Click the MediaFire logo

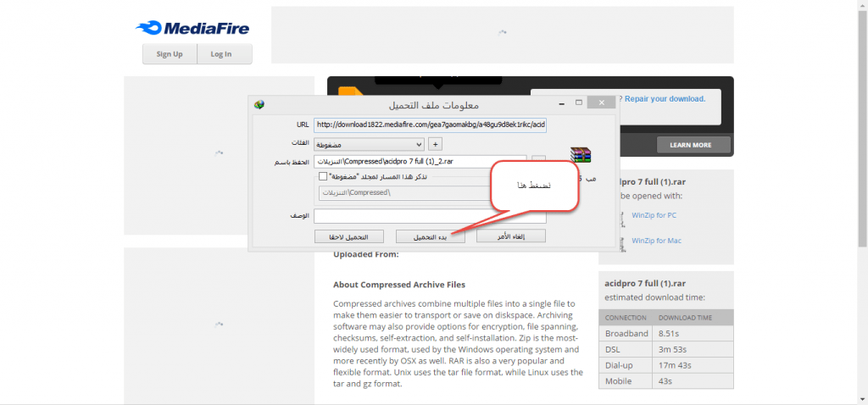coord(192,28)
